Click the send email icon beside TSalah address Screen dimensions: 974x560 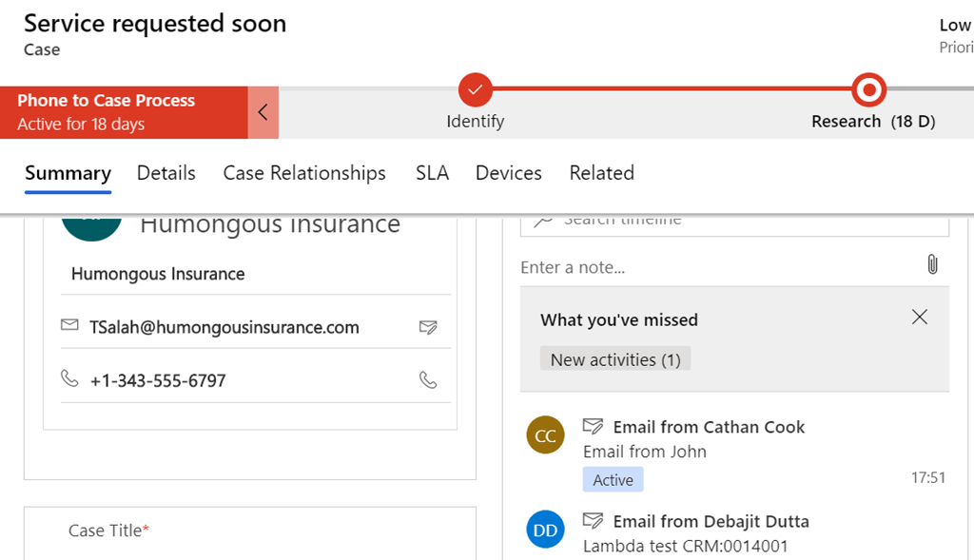(428, 328)
